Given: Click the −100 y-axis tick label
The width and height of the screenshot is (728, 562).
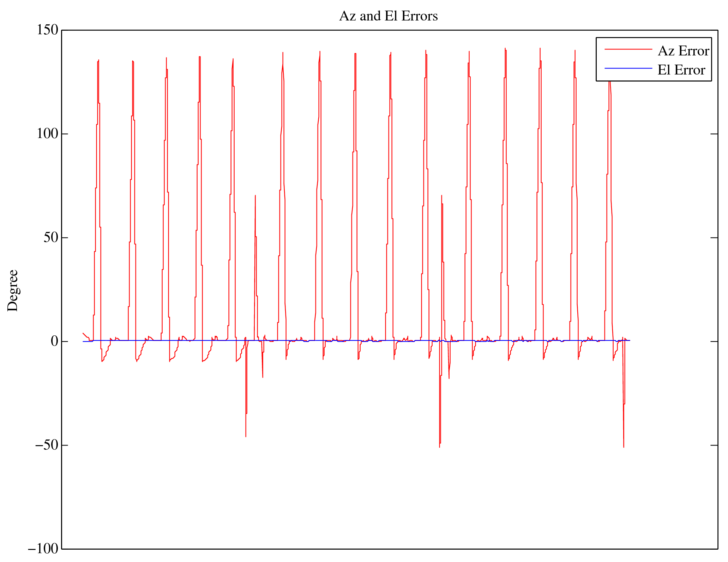Looking at the screenshot, I should coord(43,549).
